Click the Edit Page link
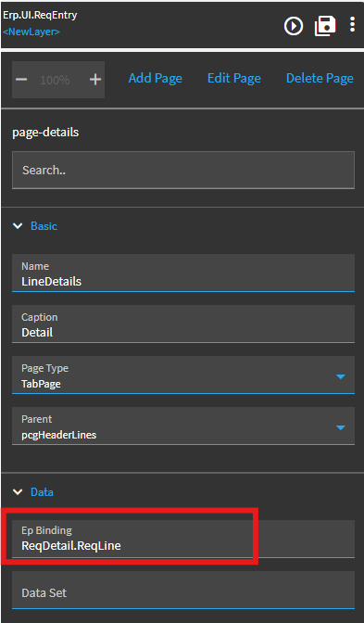The width and height of the screenshot is (364, 623). click(234, 78)
